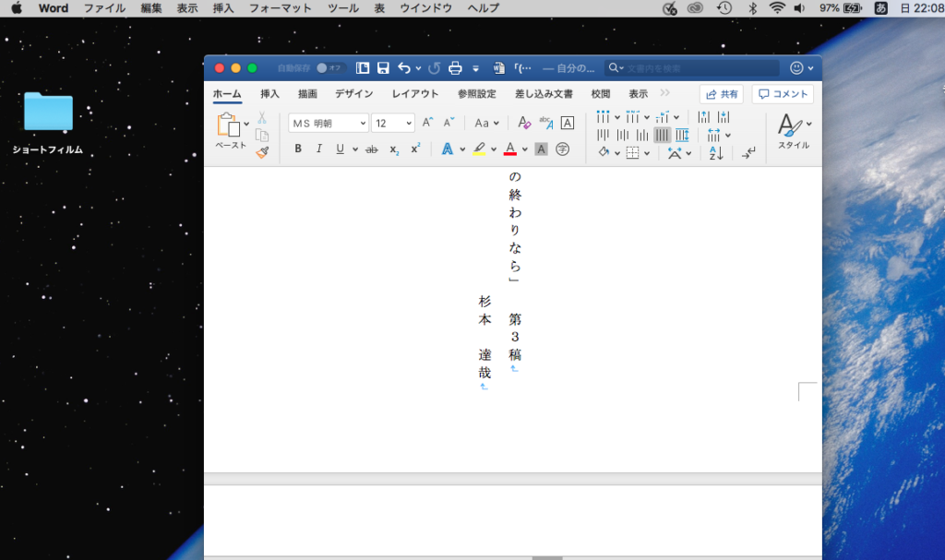Toggle Bold formatting
Image resolution: width=945 pixels, height=560 pixels.
point(298,149)
